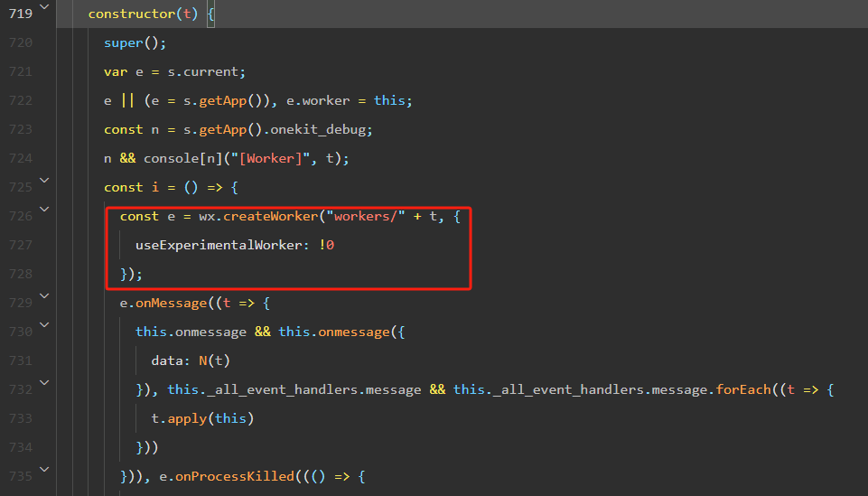
Task: Click line number 734 in the gutter
Action: coord(21,447)
